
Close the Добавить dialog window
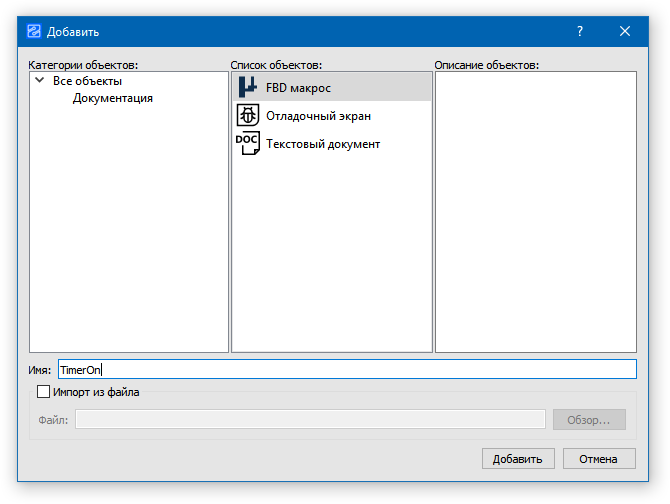[625, 31]
